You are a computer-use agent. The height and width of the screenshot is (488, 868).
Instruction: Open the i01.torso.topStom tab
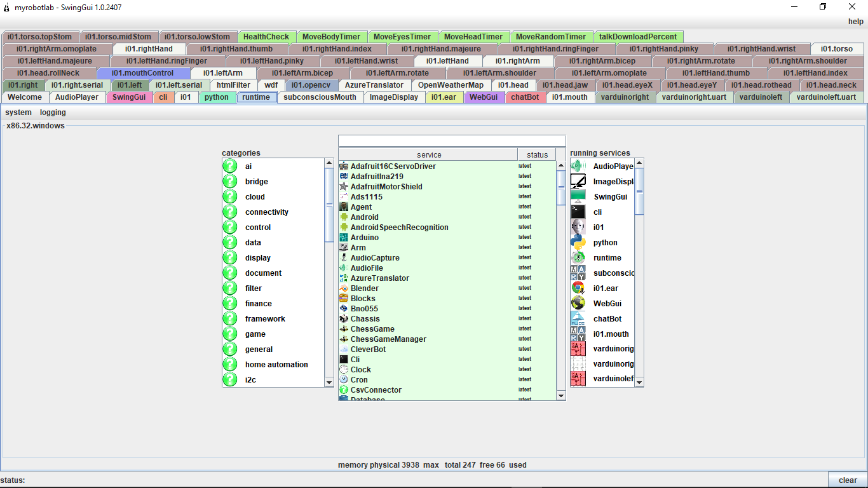point(40,37)
